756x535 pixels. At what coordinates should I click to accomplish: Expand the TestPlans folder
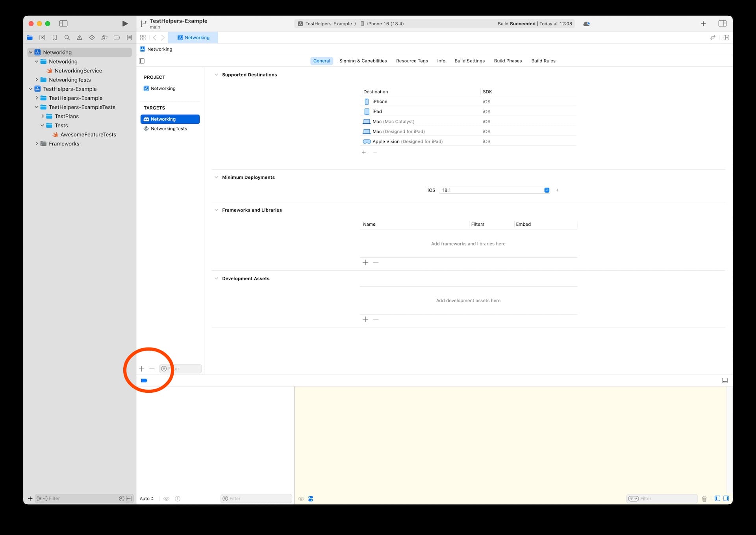[43, 116]
